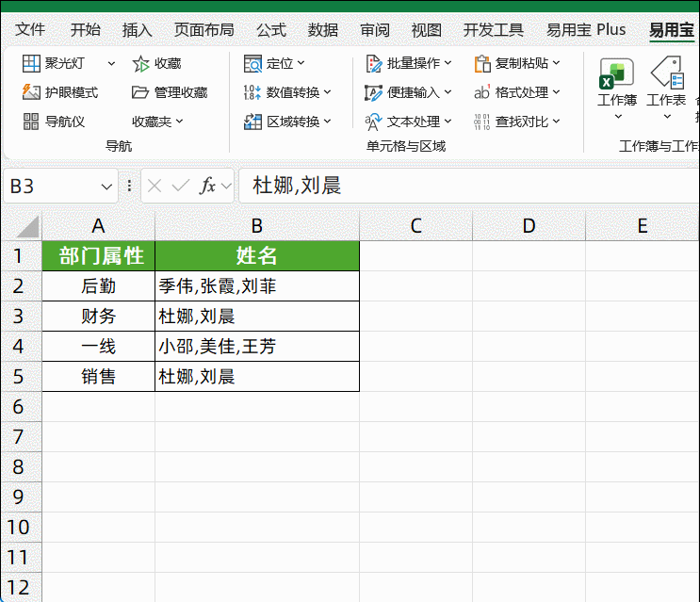
Task: Expand the 查找对比 dropdown arrow
Action: point(556,122)
